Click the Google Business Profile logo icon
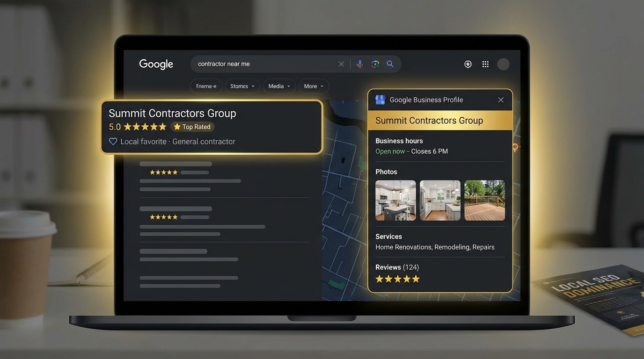Image resolution: width=644 pixels, height=359 pixels. click(x=380, y=100)
